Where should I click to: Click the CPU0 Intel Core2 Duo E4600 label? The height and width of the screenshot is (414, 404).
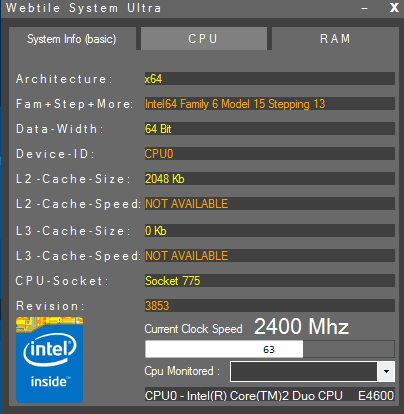[x=270, y=395]
